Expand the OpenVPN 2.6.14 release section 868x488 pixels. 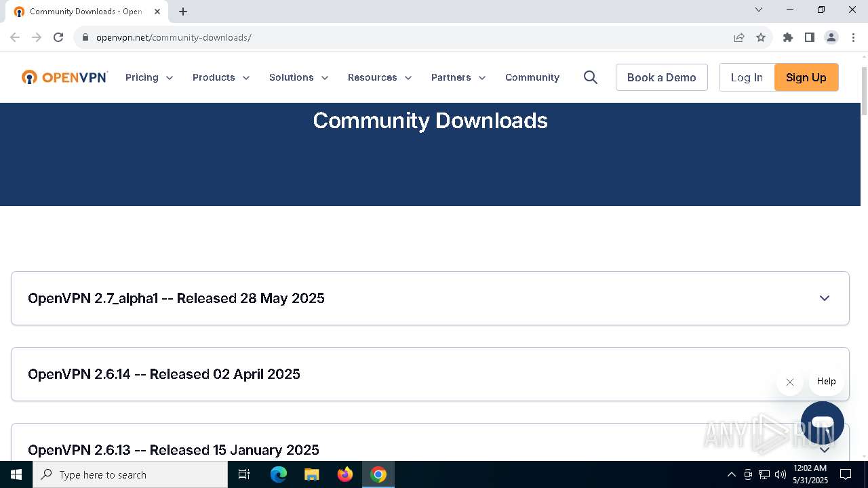(x=430, y=374)
